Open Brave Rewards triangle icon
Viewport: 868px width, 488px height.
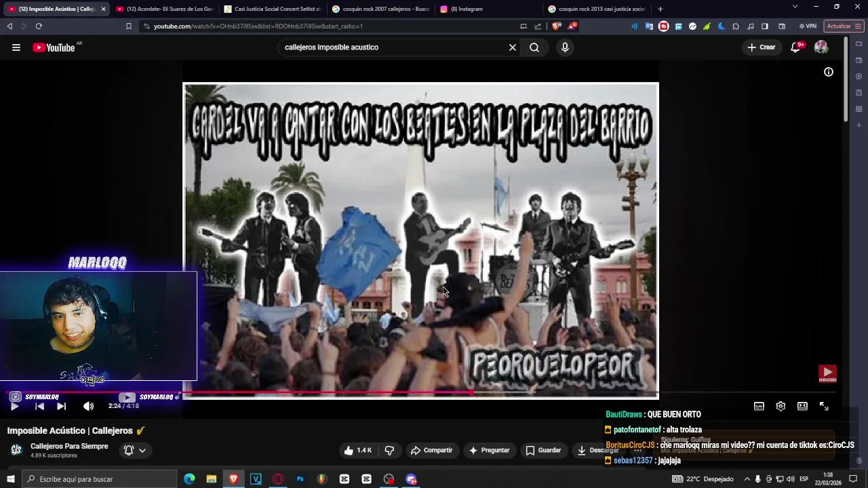tap(572, 26)
